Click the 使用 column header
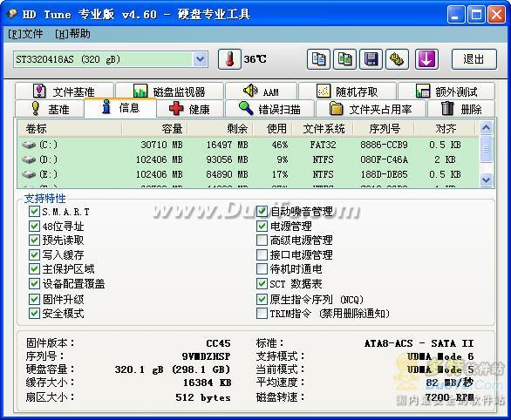Viewport: 511px width, 420px height. coord(273,129)
